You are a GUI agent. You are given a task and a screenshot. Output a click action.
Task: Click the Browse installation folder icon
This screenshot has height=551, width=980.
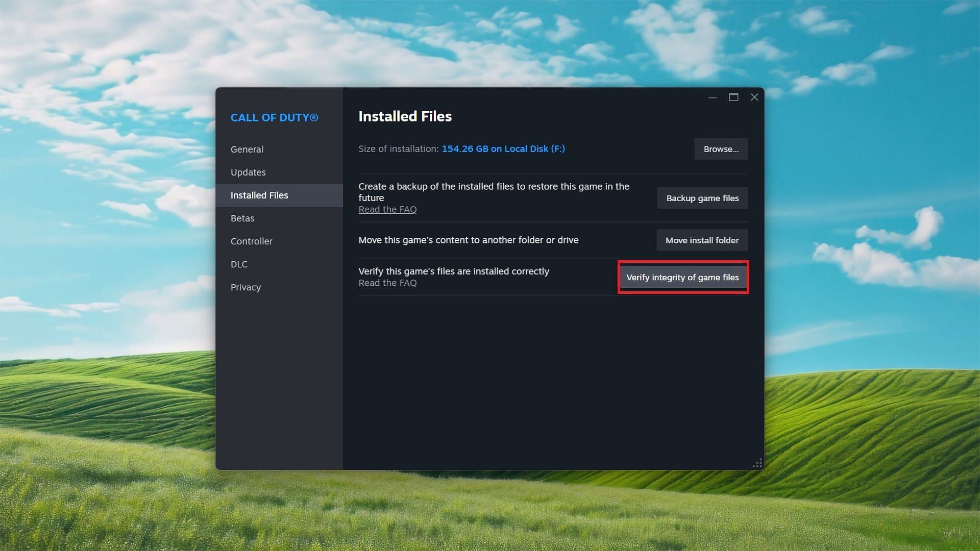[x=721, y=148]
